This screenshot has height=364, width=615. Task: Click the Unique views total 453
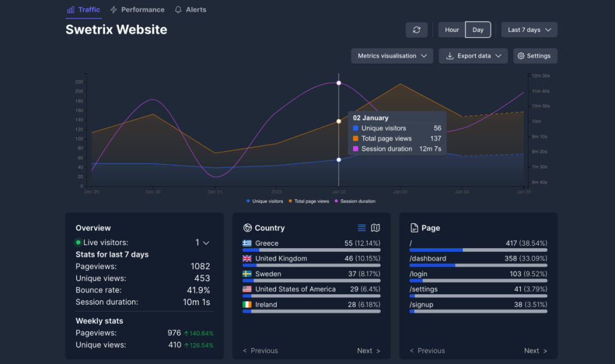click(202, 279)
